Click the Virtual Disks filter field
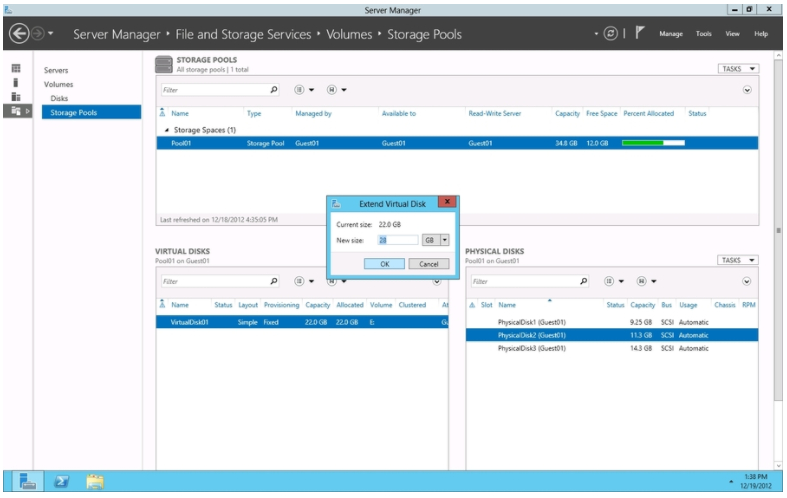 (x=215, y=281)
